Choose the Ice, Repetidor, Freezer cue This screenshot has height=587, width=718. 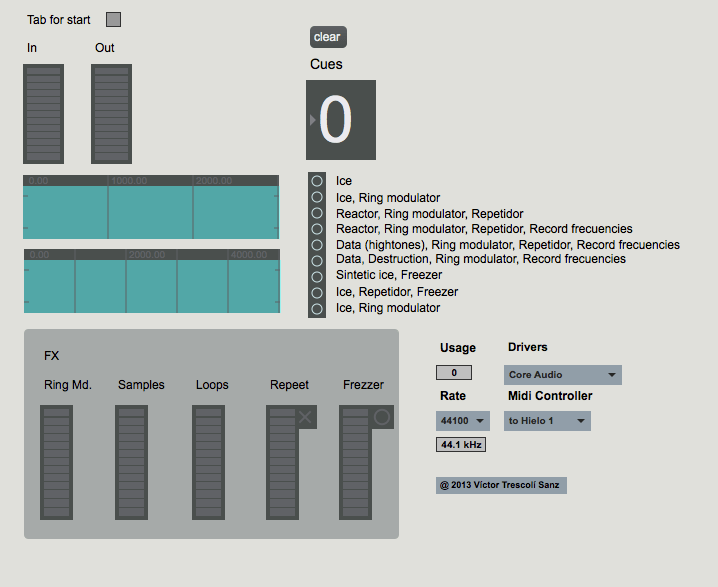tap(317, 292)
